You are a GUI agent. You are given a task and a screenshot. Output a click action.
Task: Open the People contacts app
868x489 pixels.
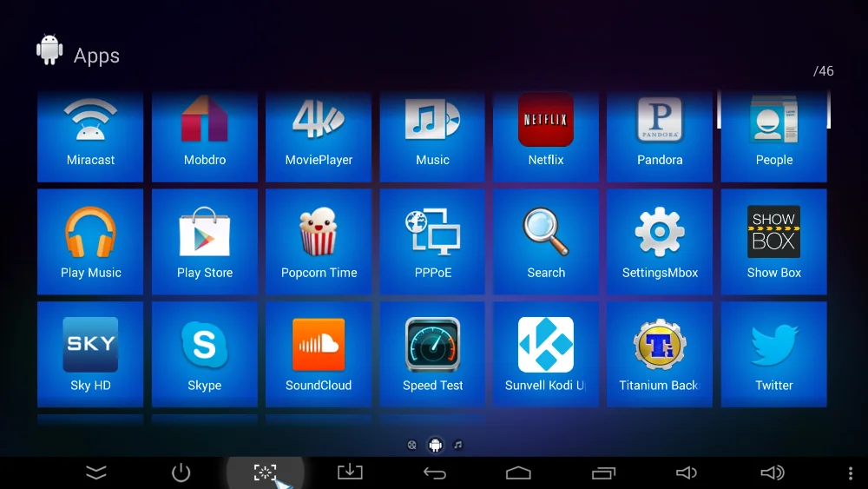[x=774, y=136]
